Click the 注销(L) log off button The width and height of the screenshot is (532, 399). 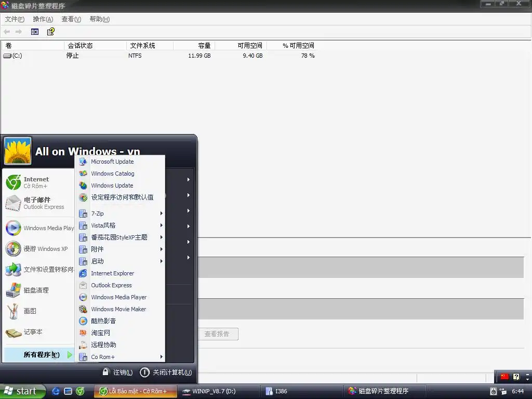(x=117, y=372)
